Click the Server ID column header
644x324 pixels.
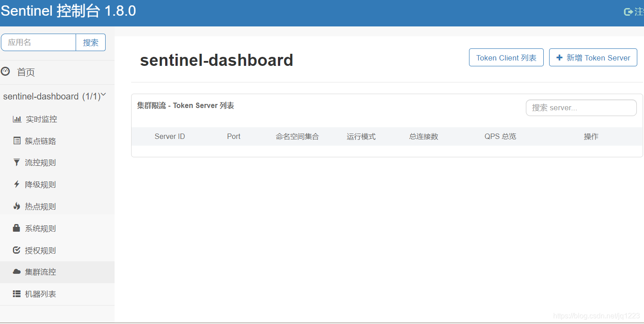tap(170, 136)
